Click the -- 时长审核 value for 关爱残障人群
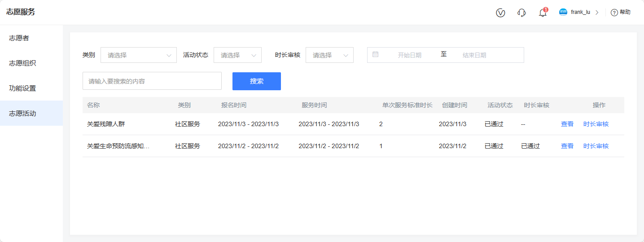 [x=523, y=124]
